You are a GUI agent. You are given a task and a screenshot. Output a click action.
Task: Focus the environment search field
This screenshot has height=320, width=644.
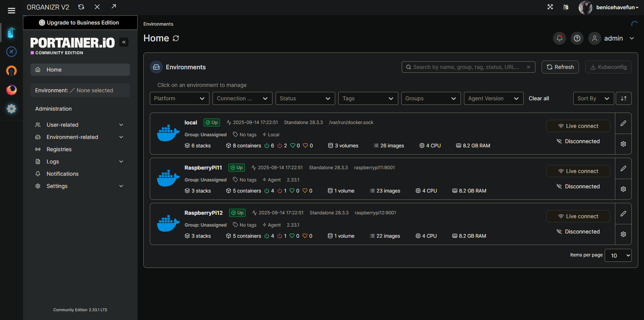466,67
